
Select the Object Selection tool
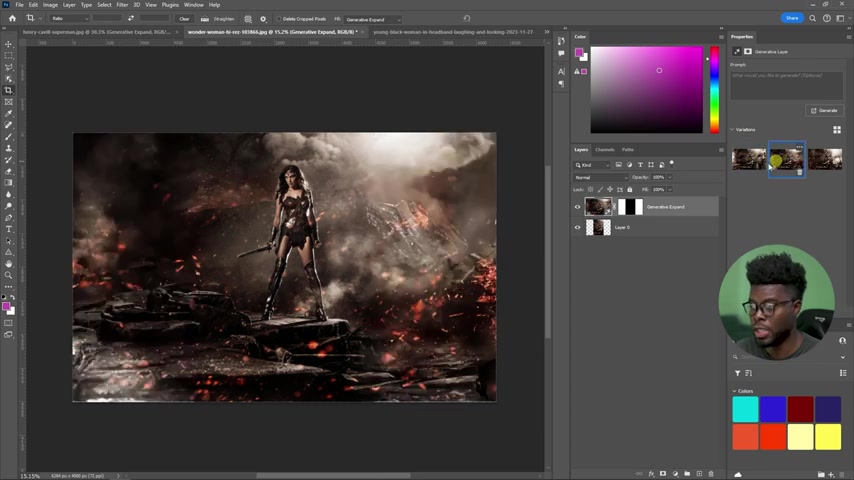coord(8,78)
